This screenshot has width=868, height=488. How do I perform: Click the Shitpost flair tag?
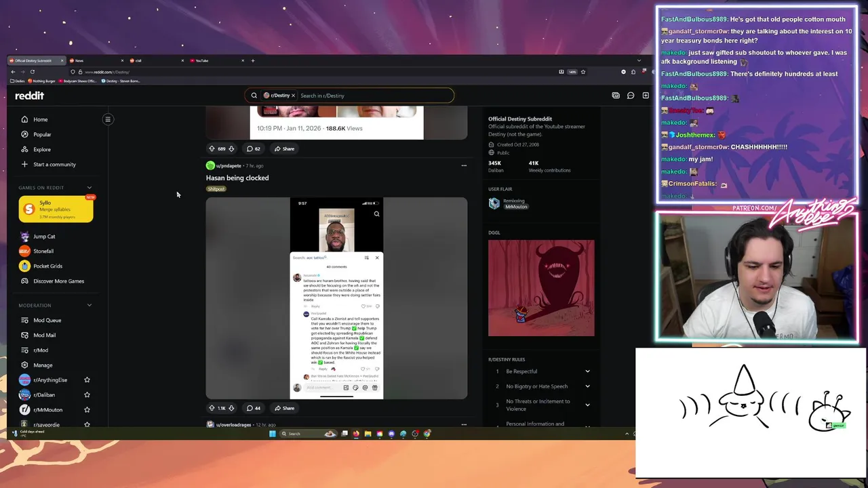pos(216,189)
